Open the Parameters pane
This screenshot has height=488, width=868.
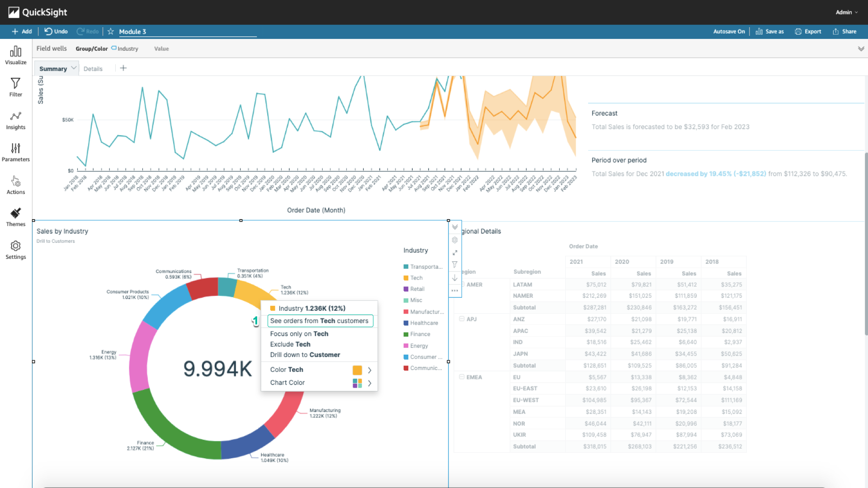(16, 153)
